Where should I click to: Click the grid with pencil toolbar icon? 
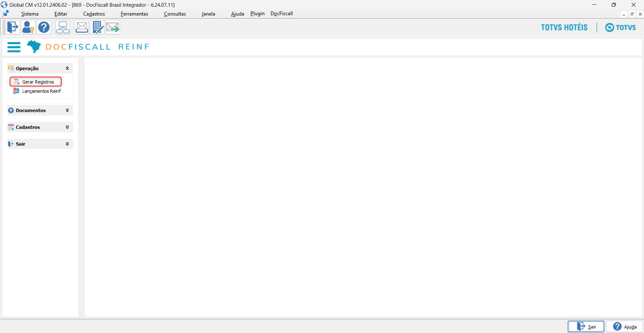98,27
